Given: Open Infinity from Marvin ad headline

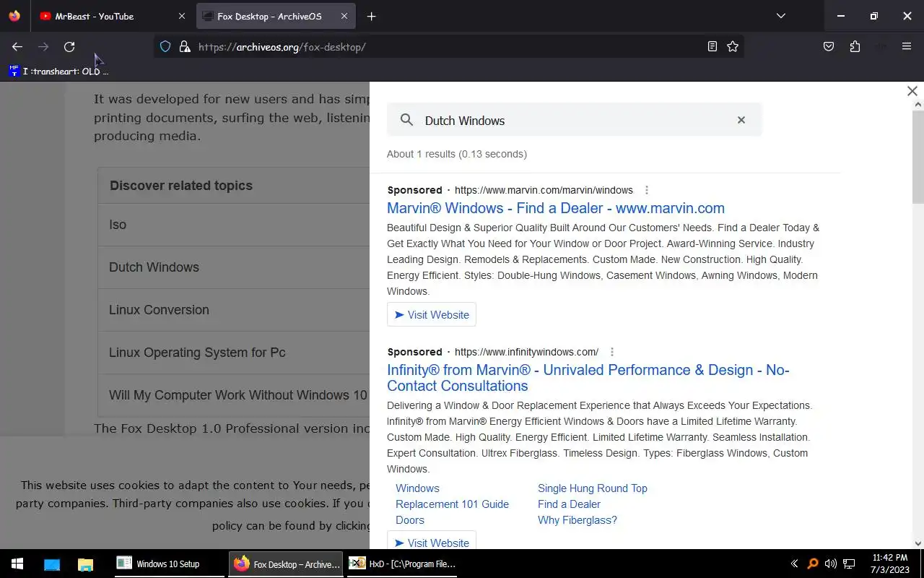Looking at the screenshot, I should (588, 378).
